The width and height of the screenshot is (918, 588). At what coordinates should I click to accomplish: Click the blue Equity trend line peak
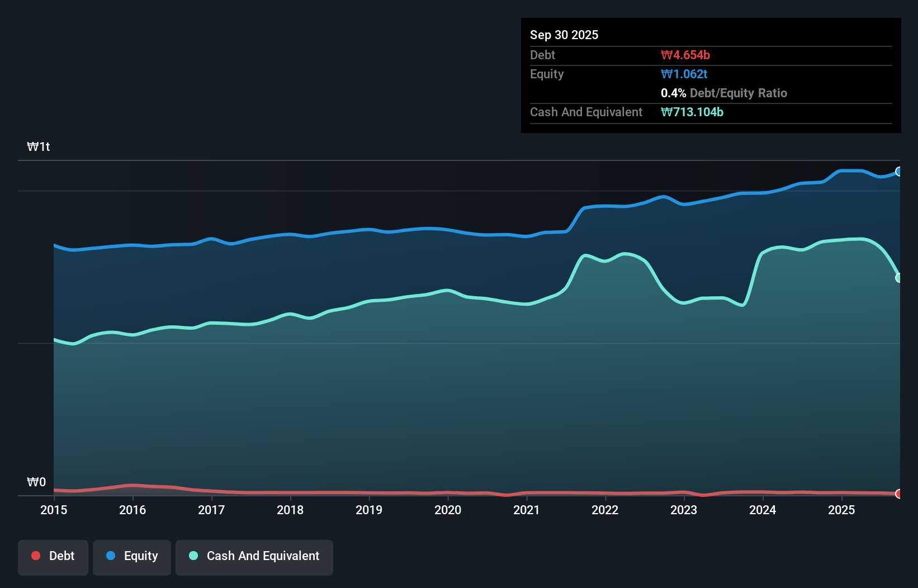[x=850, y=172]
